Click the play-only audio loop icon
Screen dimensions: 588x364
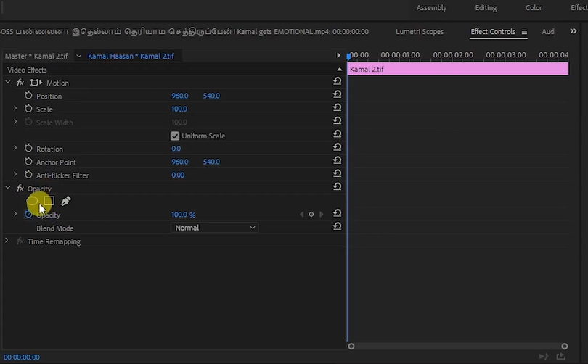tap(544, 356)
